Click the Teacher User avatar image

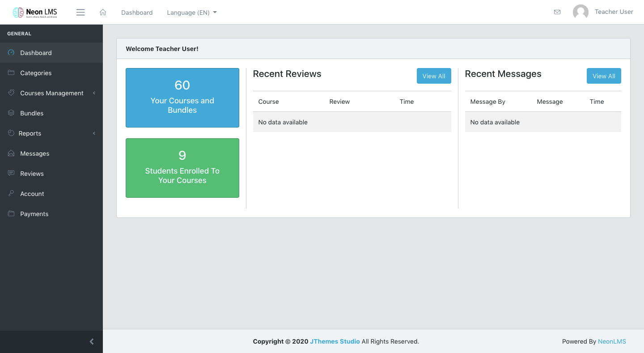[x=580, y=12]
